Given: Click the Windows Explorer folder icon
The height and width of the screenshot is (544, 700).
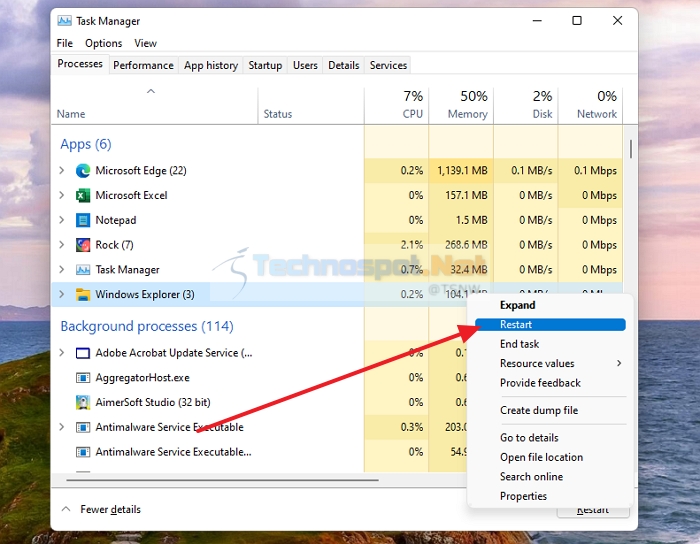Looking at the screenshot, I should (83, 295).
